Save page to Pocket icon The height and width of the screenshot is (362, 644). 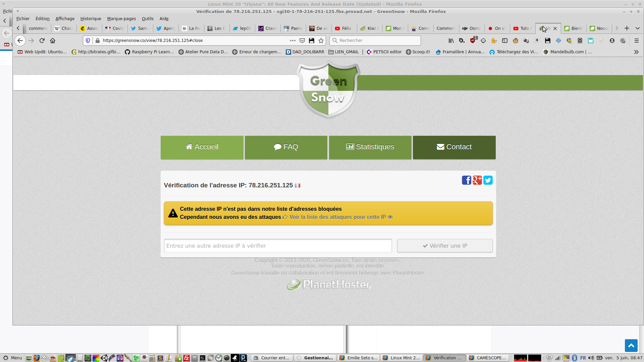pos(302,41)
